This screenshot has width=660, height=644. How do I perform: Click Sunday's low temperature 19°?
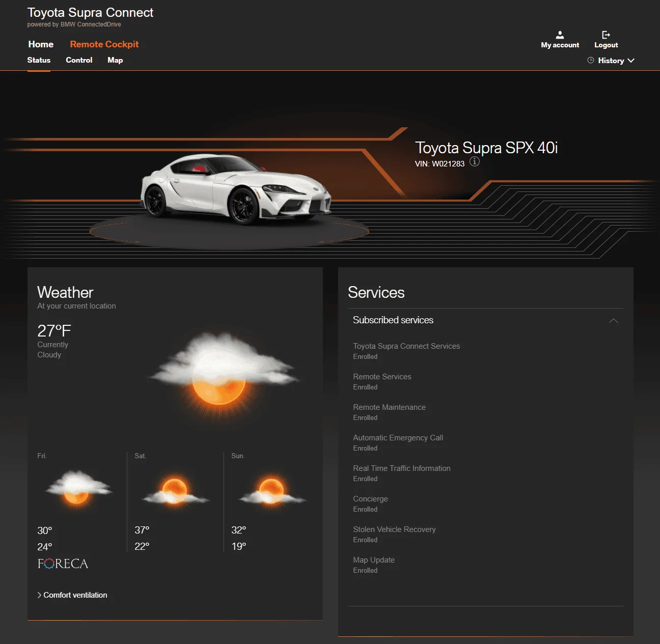[239, 546]
